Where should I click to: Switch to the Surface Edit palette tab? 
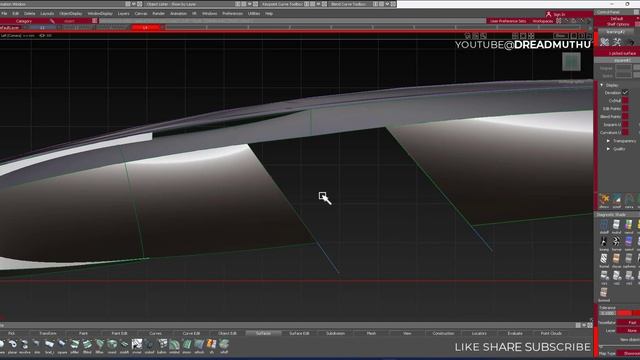point(299,333)
